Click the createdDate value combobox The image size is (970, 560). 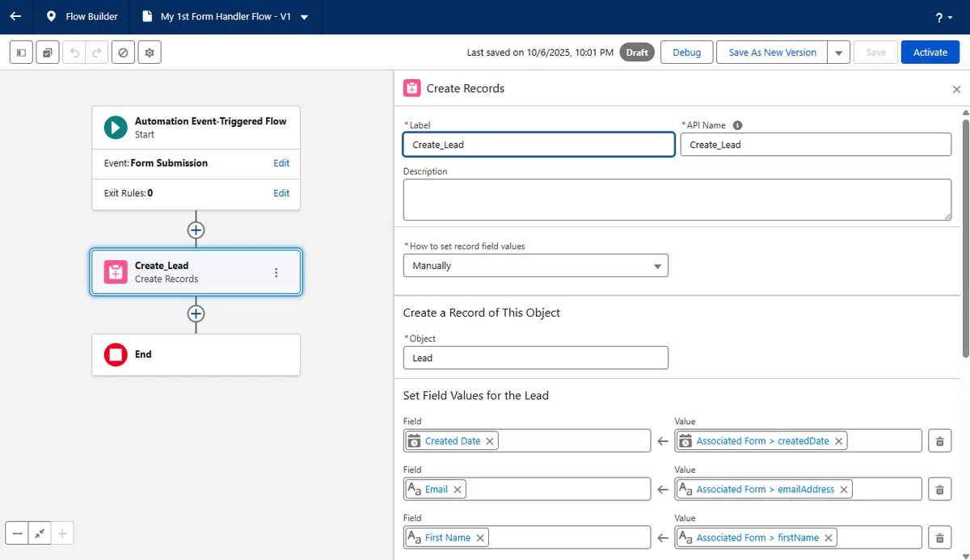click(799, 441)
